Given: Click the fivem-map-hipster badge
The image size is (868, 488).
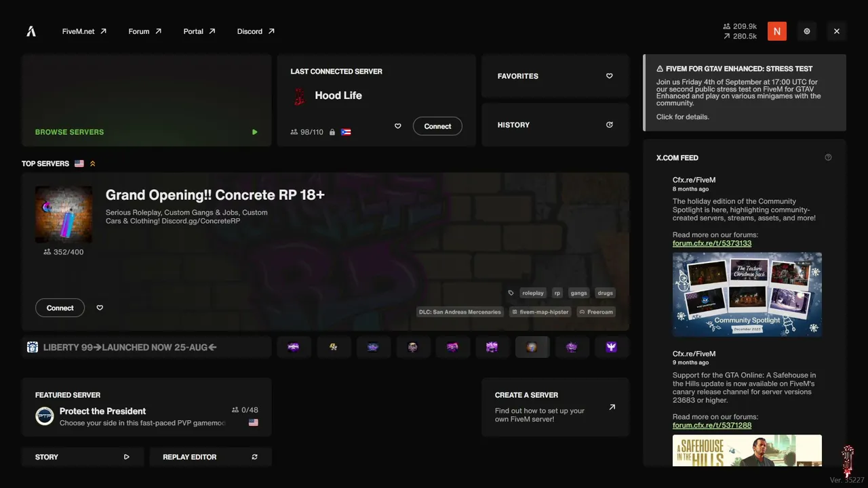Looking at the screenshot, I should [540, 312].
